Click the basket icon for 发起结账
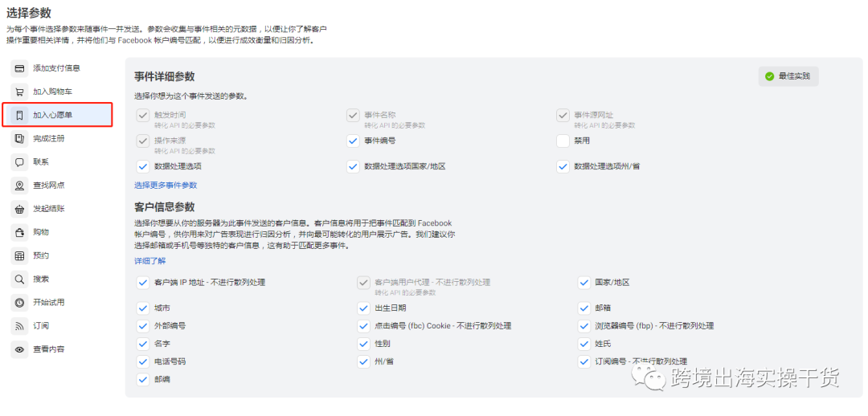The height and width of the screenshot is (416, 868). [19, 209]
